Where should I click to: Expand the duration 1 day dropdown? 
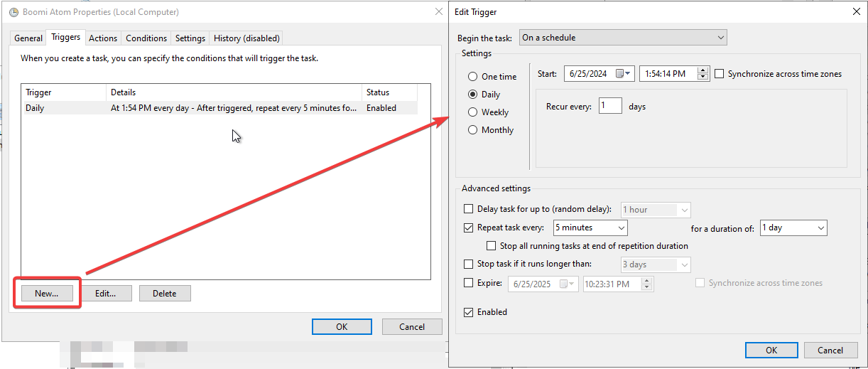(x=793, y=228)
